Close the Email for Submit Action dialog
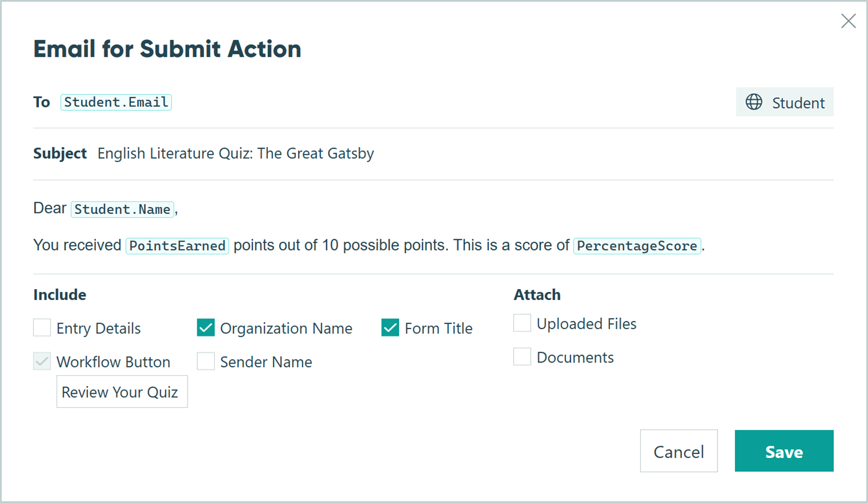 848,21
